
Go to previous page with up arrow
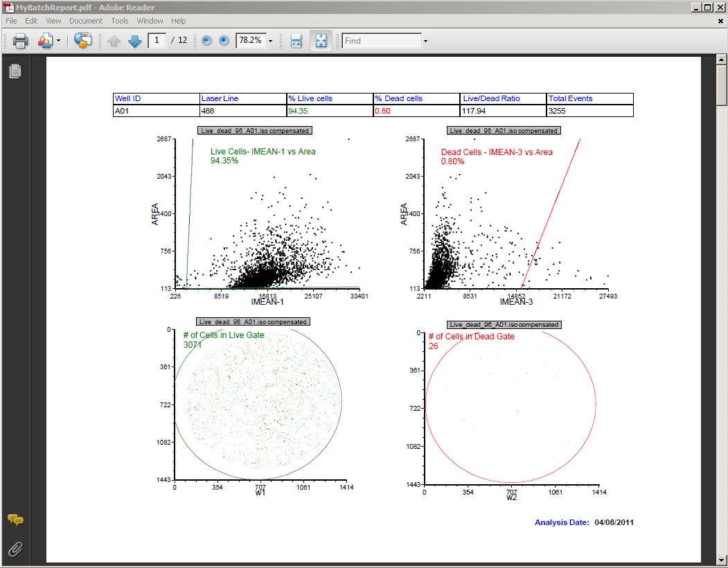point(114,41)
